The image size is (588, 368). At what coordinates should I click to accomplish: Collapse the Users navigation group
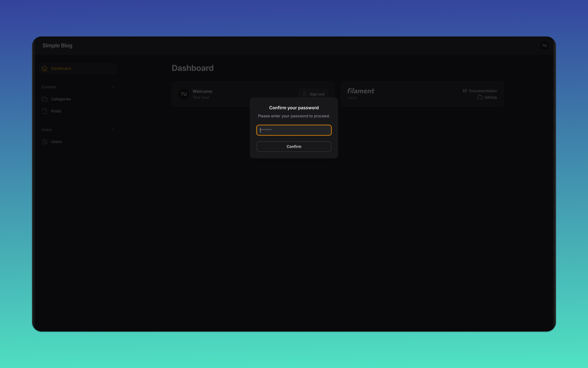(113, 129)
